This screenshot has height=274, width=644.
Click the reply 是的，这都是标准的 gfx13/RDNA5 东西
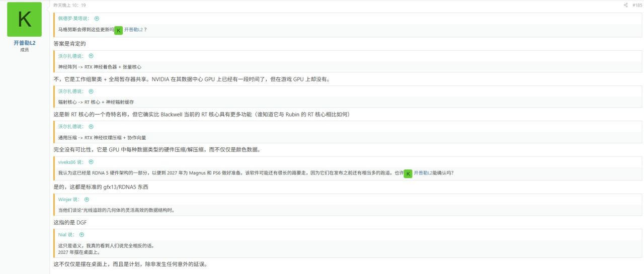tap(101, 187)
